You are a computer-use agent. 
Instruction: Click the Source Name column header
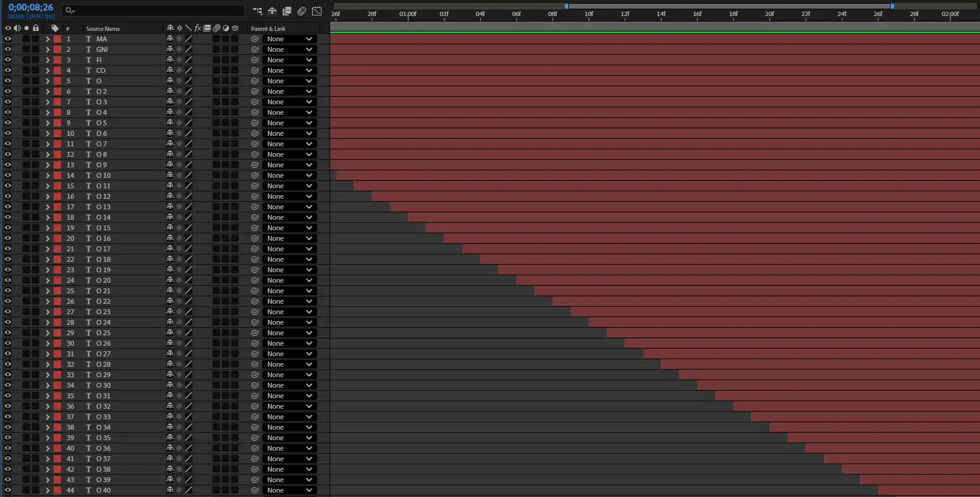pyautogui.click(x=103, y=28)
